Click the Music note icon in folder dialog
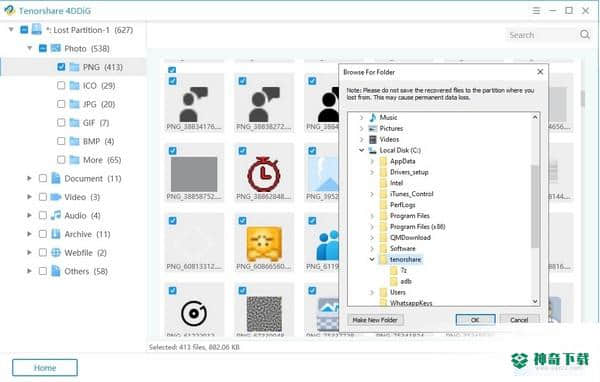The height and width of the screenshot is (382, 600). click(372, 117)
